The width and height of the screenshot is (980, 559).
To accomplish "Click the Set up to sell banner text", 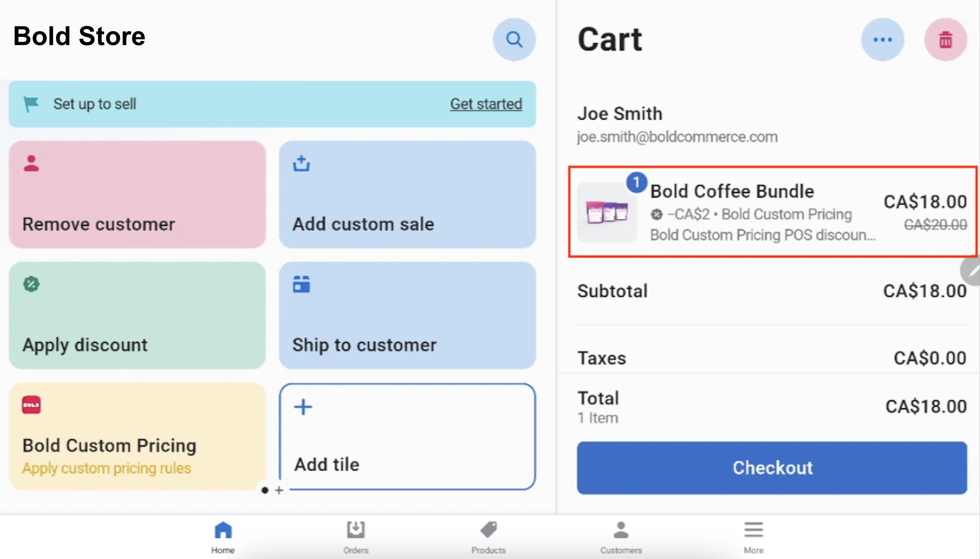I will click(x=95, y=104).
